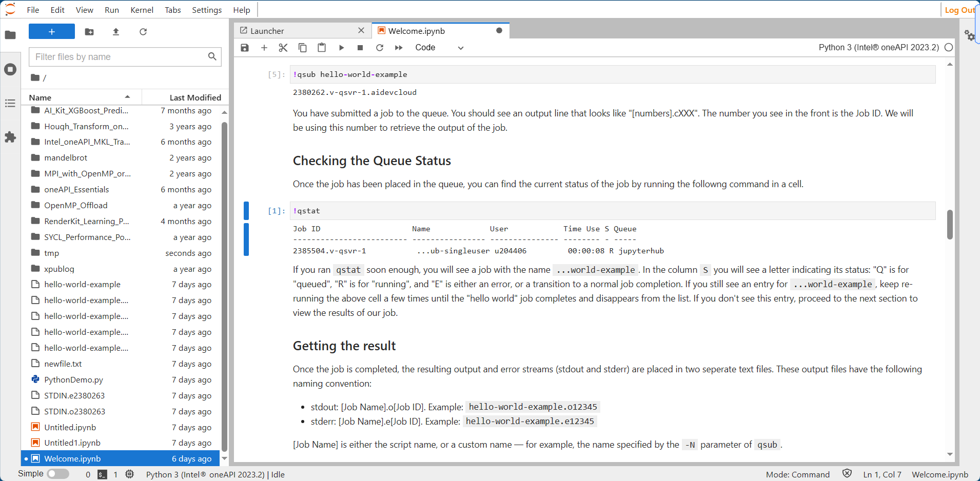The width and height of the screenshot is (980, 481).
Task: Open the Kernel menu
Action: tap(142, 10)
